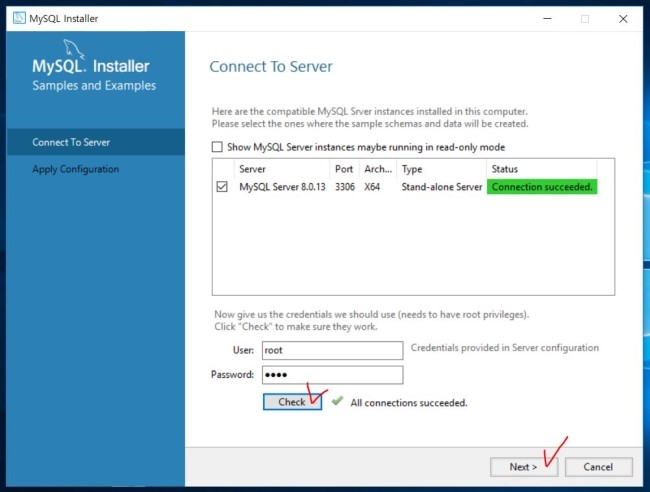Click the Arch... column header
The width and height of the screenshot is (650, 492).
click(x=378, y=169)
